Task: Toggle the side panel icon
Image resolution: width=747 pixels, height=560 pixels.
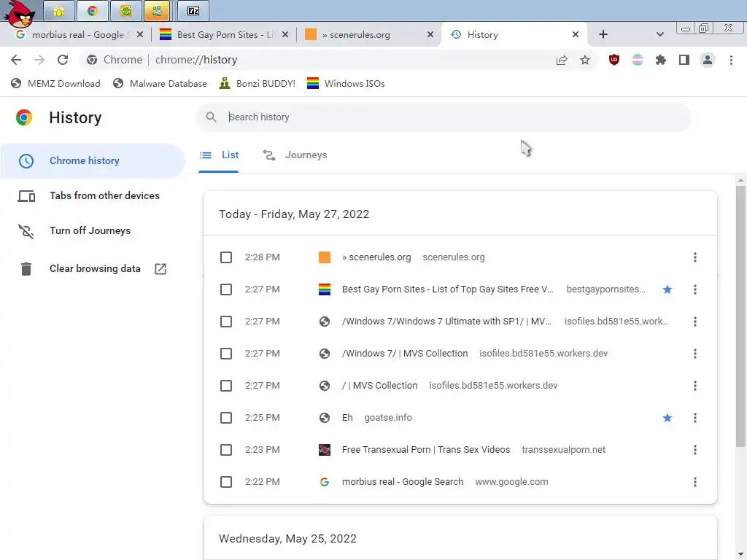Action: (684, 60)
